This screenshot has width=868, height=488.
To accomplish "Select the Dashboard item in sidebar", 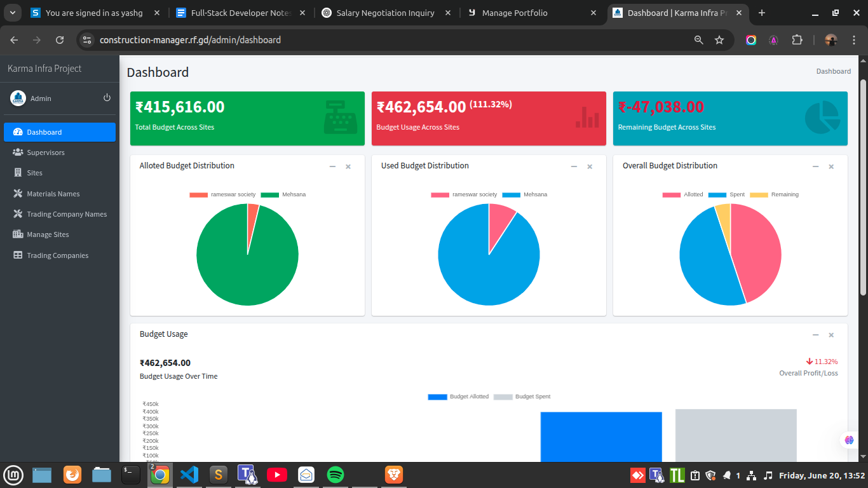I will click(60, 132).
